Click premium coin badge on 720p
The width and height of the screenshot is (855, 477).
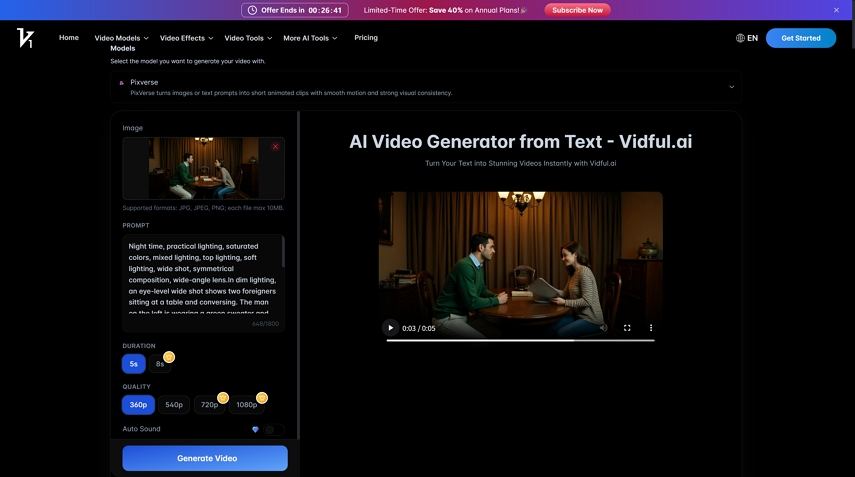click(x=222, y=398)
